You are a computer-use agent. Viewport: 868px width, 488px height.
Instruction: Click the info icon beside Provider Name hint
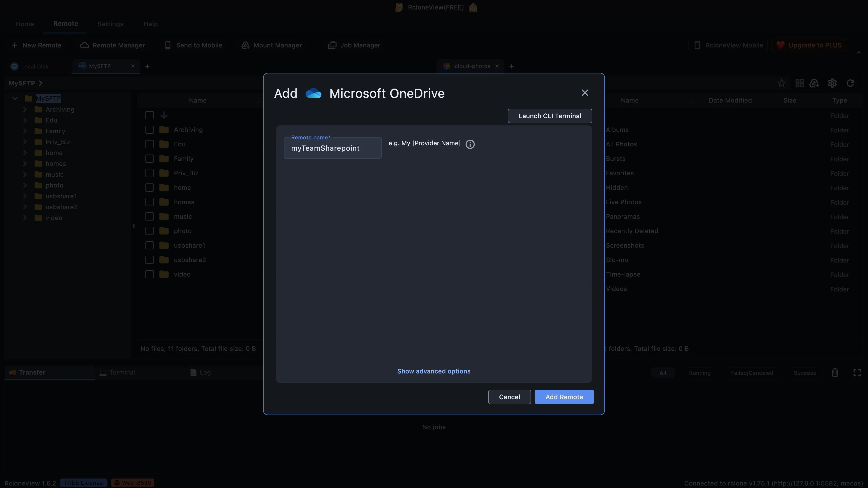tap(470, 144)
